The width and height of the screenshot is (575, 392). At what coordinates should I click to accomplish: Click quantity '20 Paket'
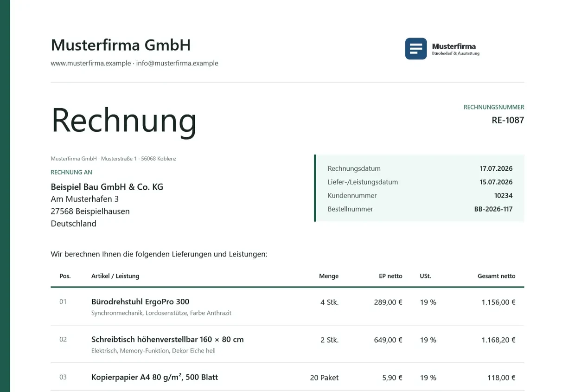click(x=324, y=378)
